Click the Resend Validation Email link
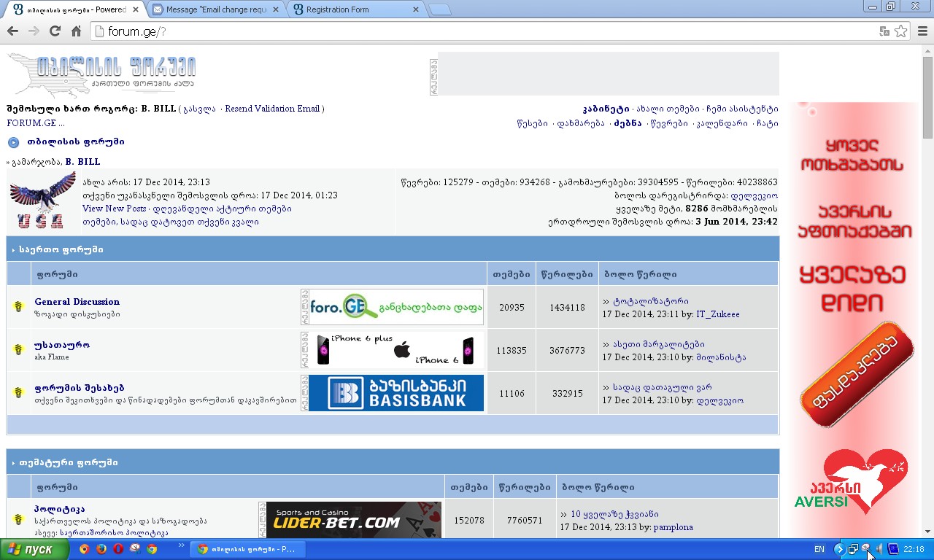Screen dimensions: 934x560 [x=274, y=108]
